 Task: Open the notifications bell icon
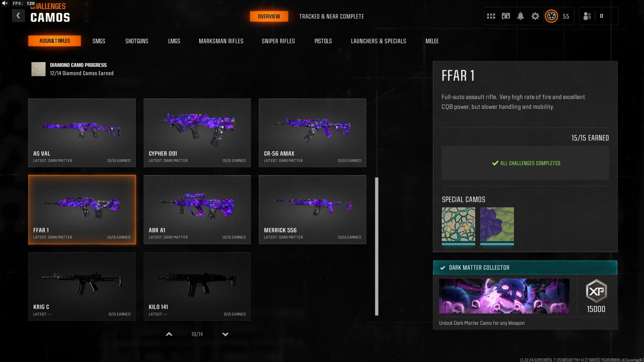pos(520,16)
